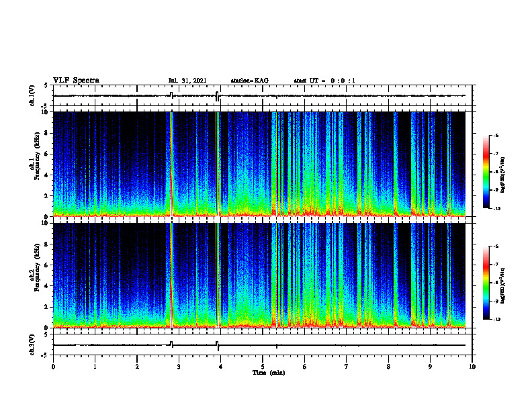This screenshot has height=411, width=532.
Task: Click the ch.3 waveform pulse near 3.9 minutes
Action: pos(217,346)
